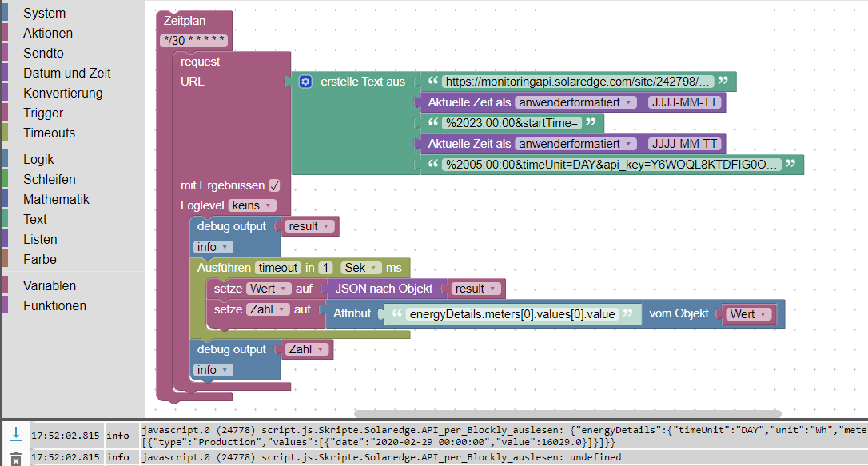
Task: Open the Mathematik block category
Action: pyautogui.click(x=56, y=199)
